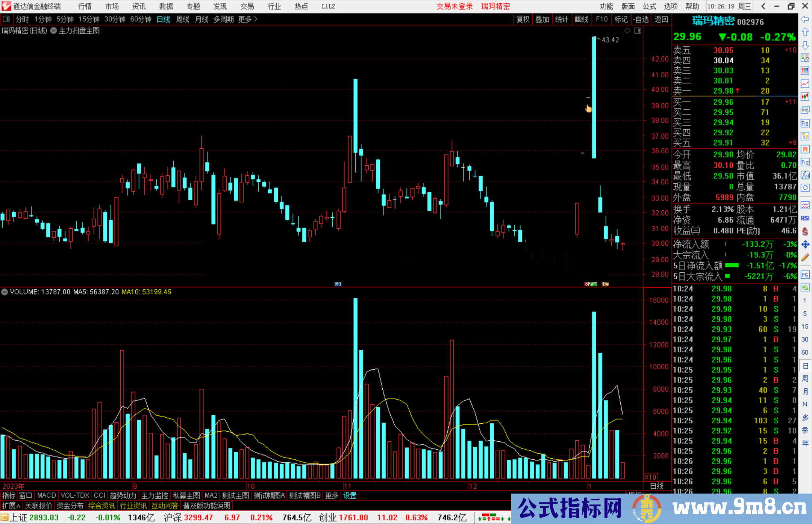Open the 行情 menu
812x524 pixels.
pyautogui.click(x=85, y=6)
